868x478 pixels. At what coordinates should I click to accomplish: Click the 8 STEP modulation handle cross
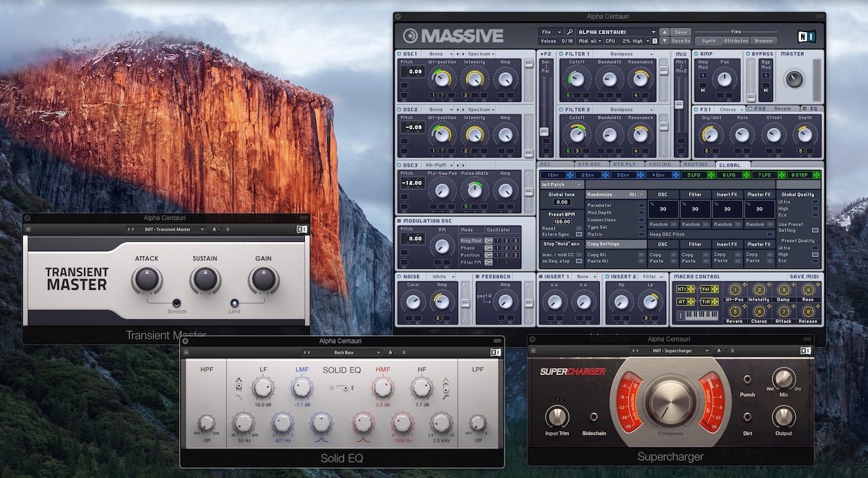click(816, 175)
